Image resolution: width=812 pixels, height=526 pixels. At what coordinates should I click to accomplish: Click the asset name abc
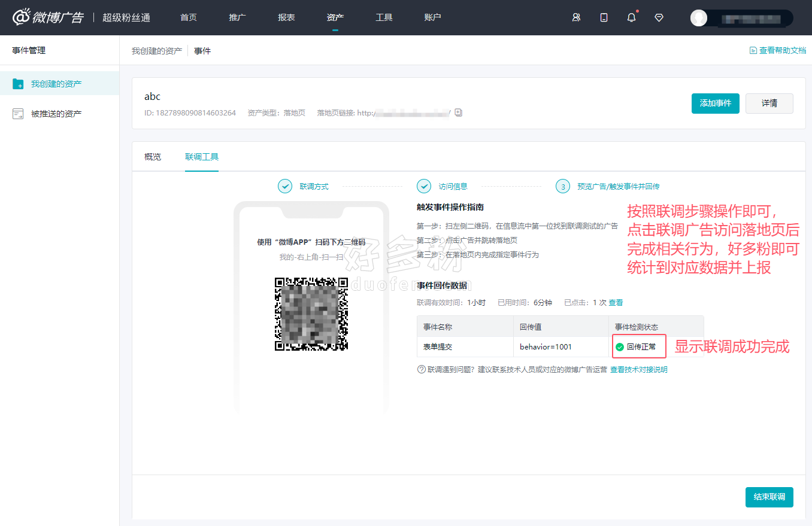pyautogui.click(x=153, y=96)
